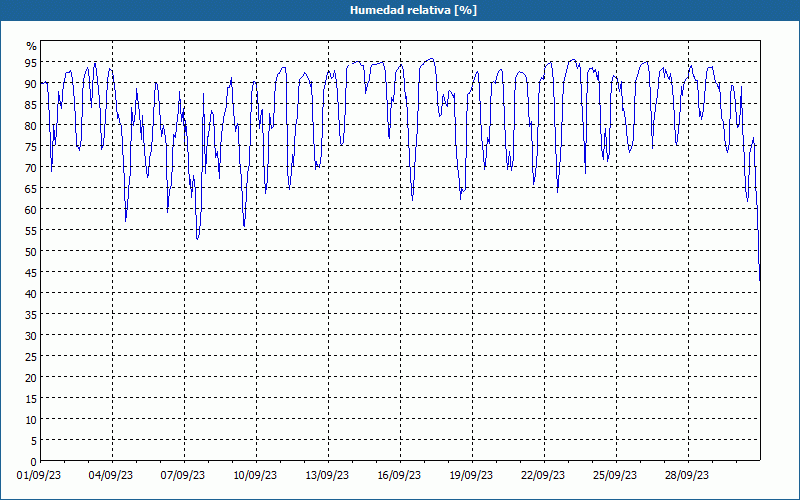Screen dimensions: 800x500
Task: Click the y-axis label 0
Action: [x=34, y=462]
